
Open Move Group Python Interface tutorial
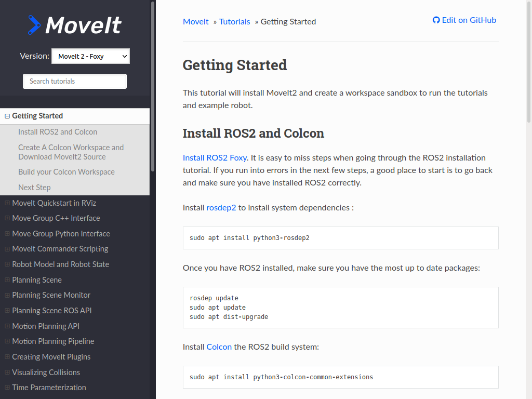(61, 234)
